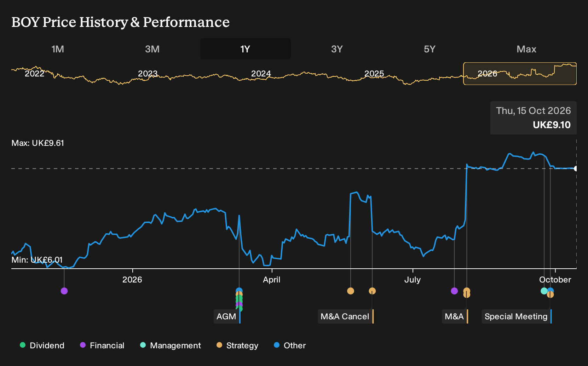Image resolution: width=588 pixels, height=366 pixels.
Task: Click the Strategy dot on the M&A Cancel line
Action: (x=372, y=291)
